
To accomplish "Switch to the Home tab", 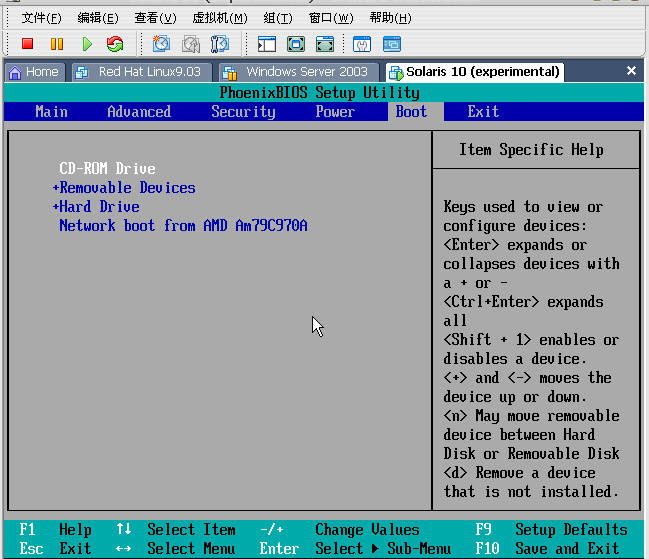I will point(35,72).
